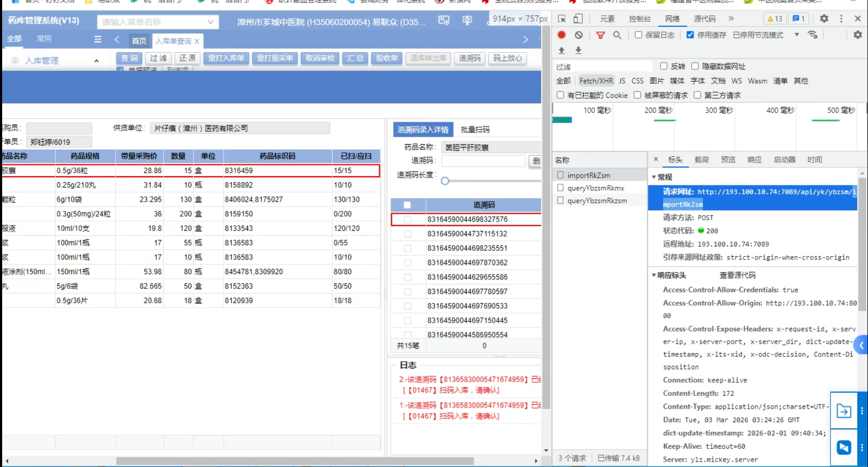Go to previous tabs with the left chevron
Screen dimensions: 868x467
[x=117, y=39]
